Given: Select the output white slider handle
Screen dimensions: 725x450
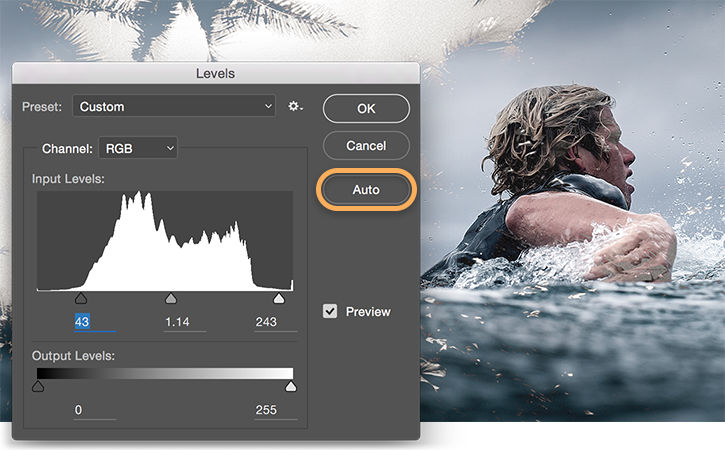Looking at the screenshot, I should tap(291, 386).
